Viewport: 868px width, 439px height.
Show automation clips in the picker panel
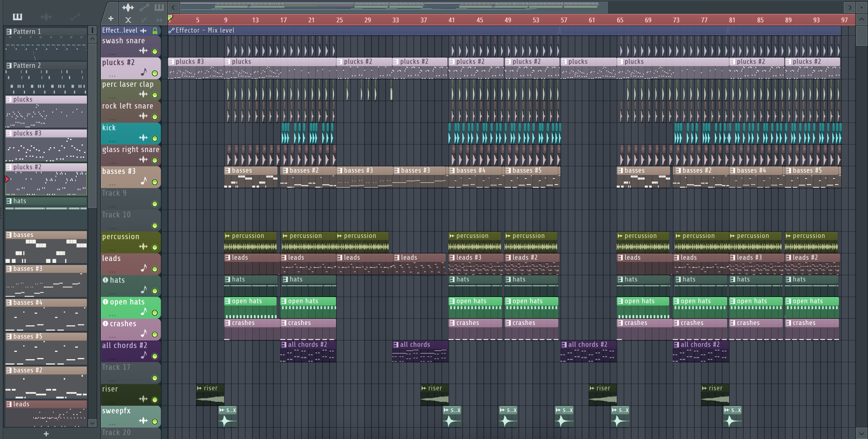click(x=75, y=17)
